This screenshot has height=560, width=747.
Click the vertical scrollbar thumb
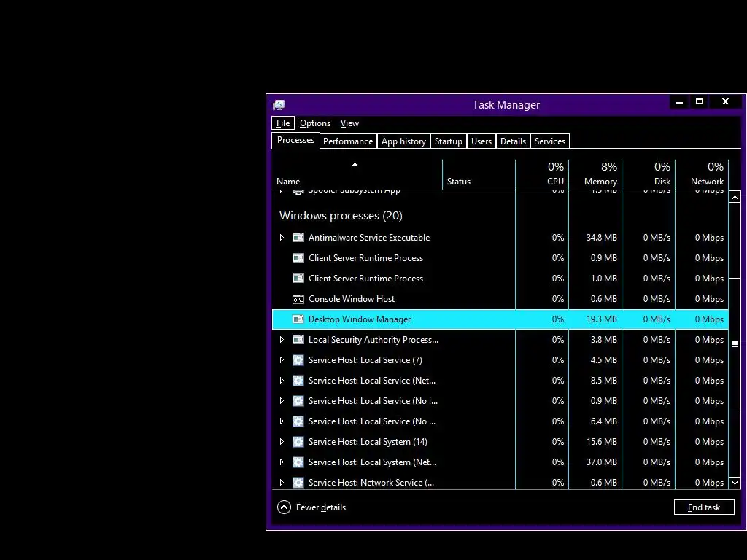tap(735, 344)
